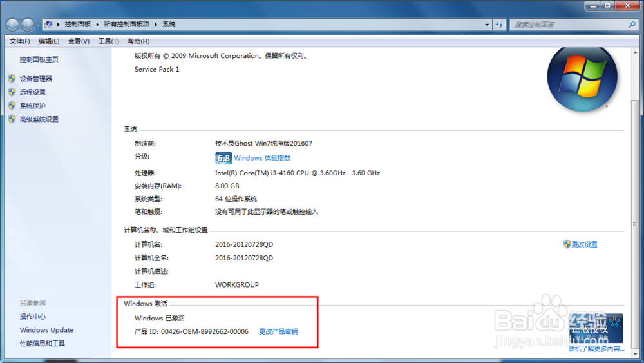644x363 pixels.
Task: Click the vertical scrollbar thumb
Action: coord(636,224)
